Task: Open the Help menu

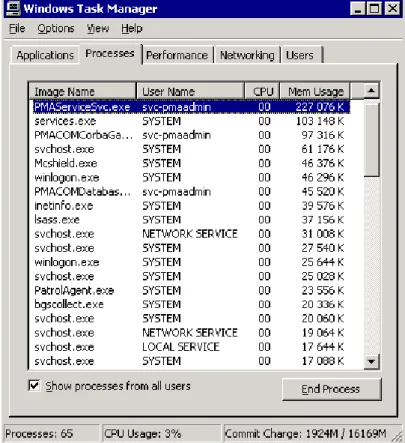Action: [x=132, y=29]
